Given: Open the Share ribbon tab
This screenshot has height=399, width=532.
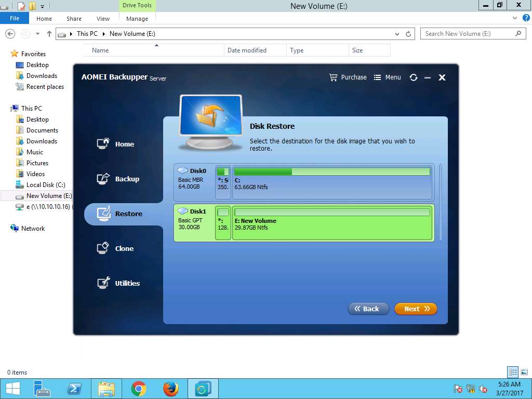Looking at the screenshot, I should (x=74, y=19).
